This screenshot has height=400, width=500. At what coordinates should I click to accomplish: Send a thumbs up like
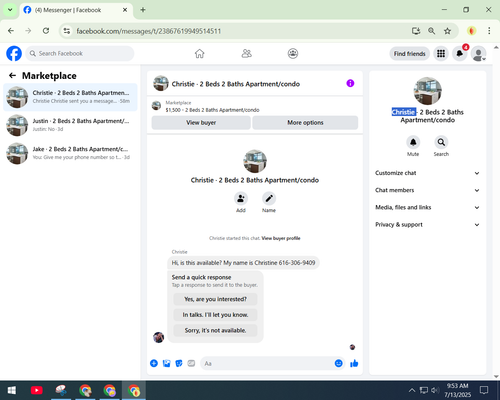click(x=354, y=363)
